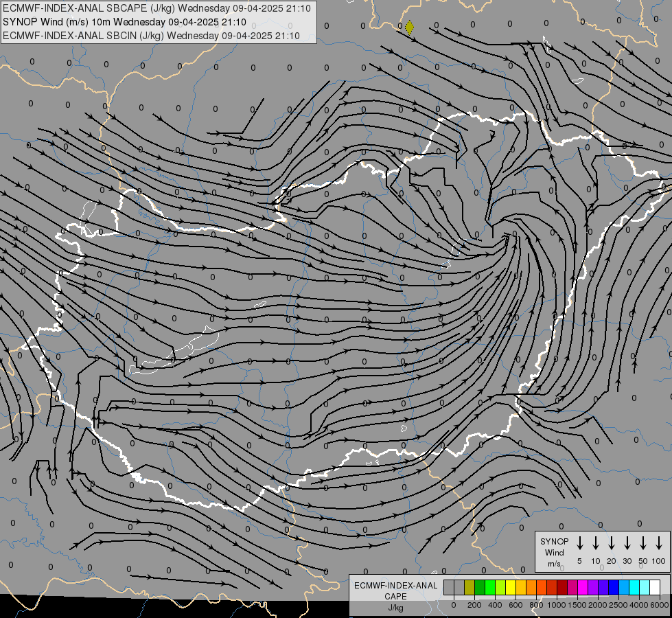This screenshot has width=672, height=618.
Task: Click the '6000' tick label on CAPE scale
Action: point(660,605)
